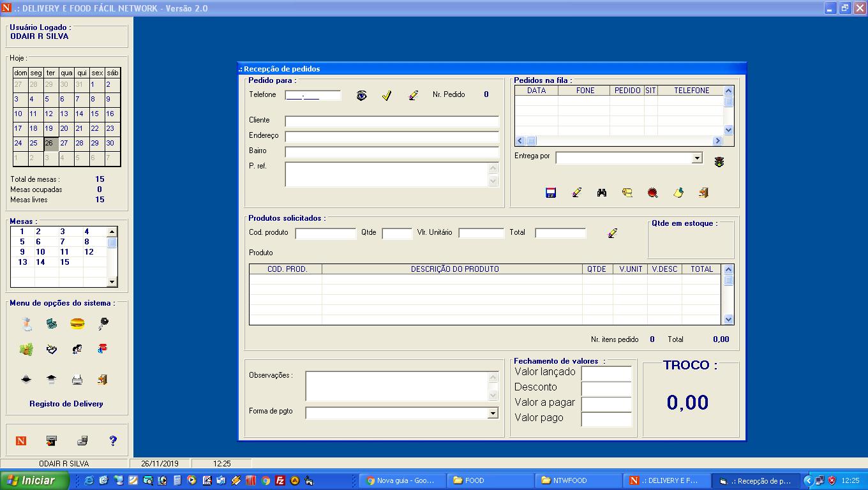Viewport: 868px width, 490px height.
Task: Click the eye icon next to Telefone
Action: [x=362, y=96]
